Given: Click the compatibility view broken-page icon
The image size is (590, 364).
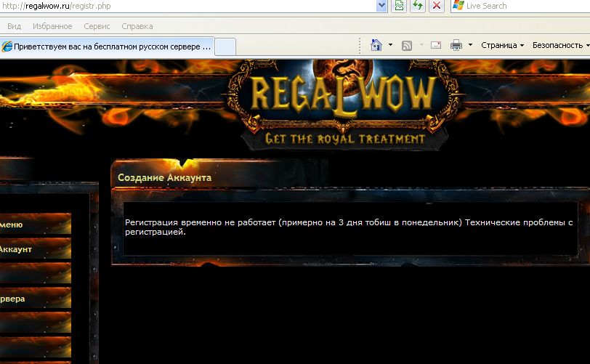Looking at the screenshot, I should pos(399,6).
